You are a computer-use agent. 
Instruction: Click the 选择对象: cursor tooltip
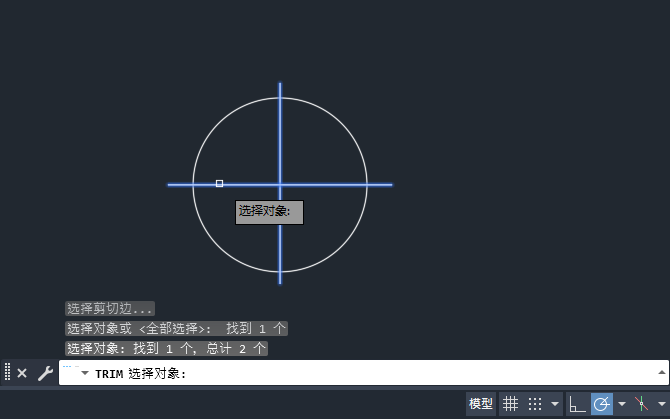269,212
